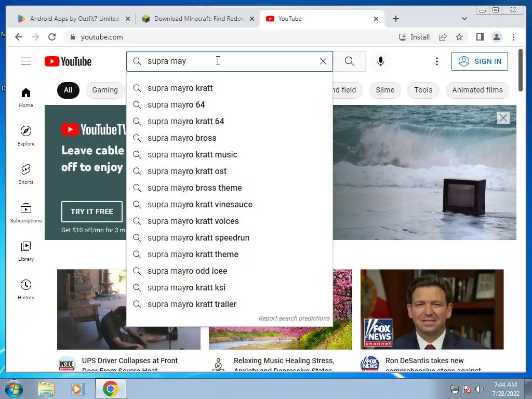Choose suggestion supra mayro kratt ksi
532x399 pixels.
229,288
